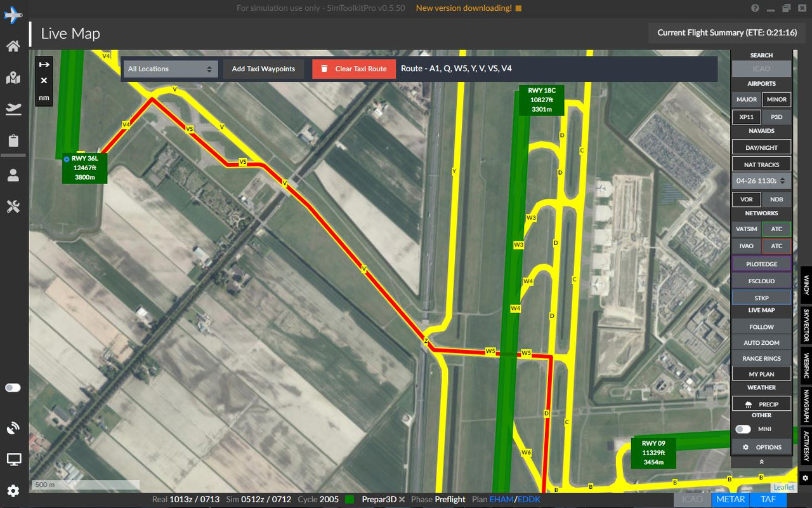Toggle MAJOR airports

click(x=747, y=100)
